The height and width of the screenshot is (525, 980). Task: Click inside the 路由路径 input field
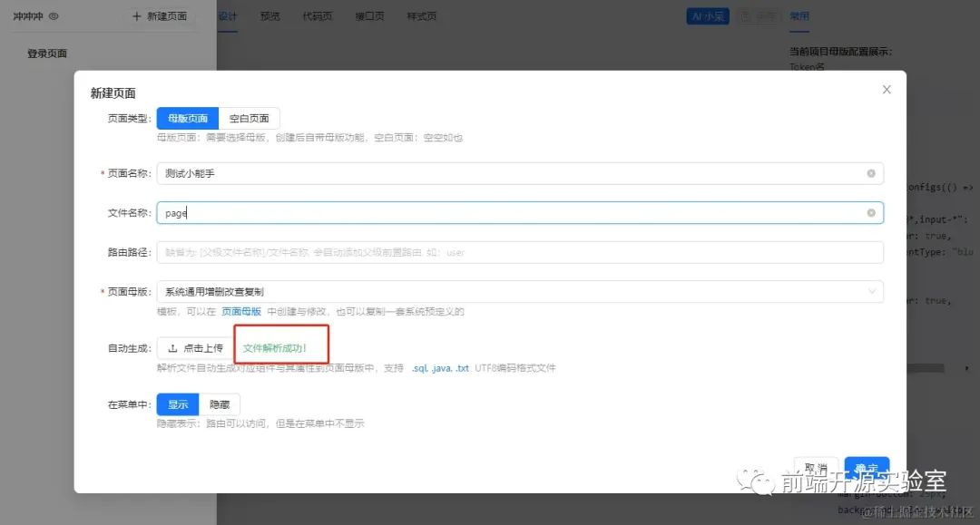coord(517,252)
